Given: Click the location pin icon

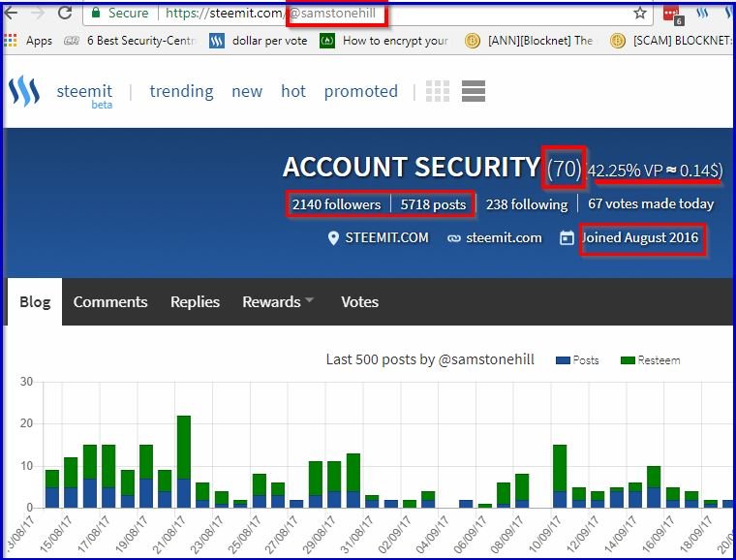Looking at the screenshot, I should click(333, 238).
